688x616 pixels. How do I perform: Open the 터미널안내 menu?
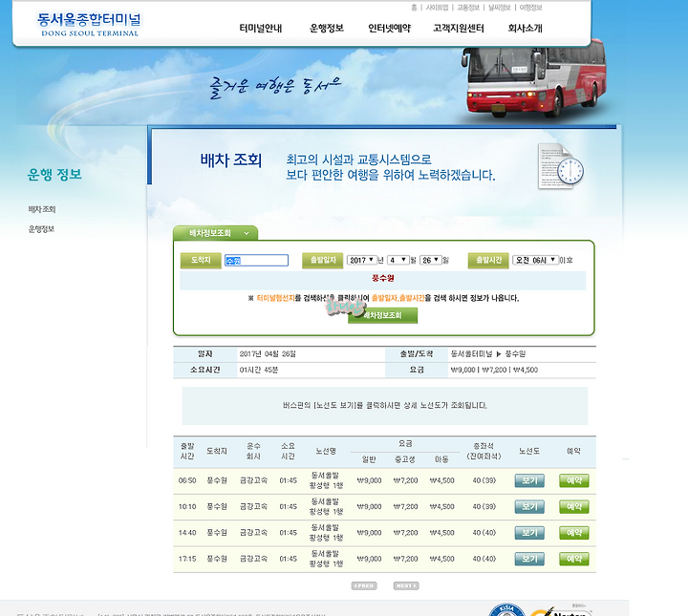pos(261,28)
